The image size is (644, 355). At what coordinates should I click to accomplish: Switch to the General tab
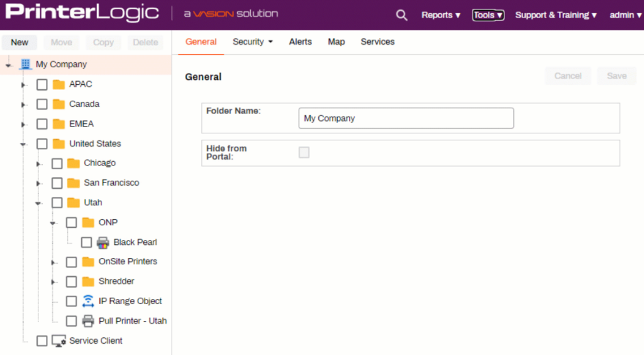tap(201, 42)
